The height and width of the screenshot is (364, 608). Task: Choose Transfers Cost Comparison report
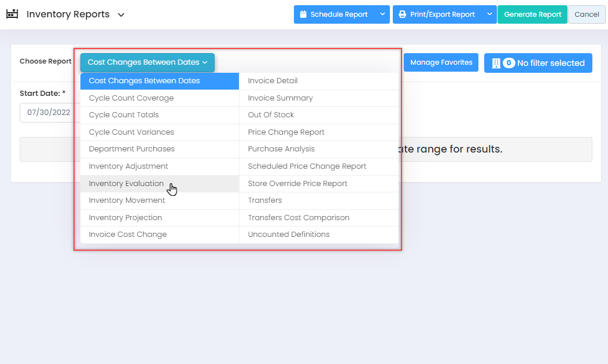click(x=299, y=218)
